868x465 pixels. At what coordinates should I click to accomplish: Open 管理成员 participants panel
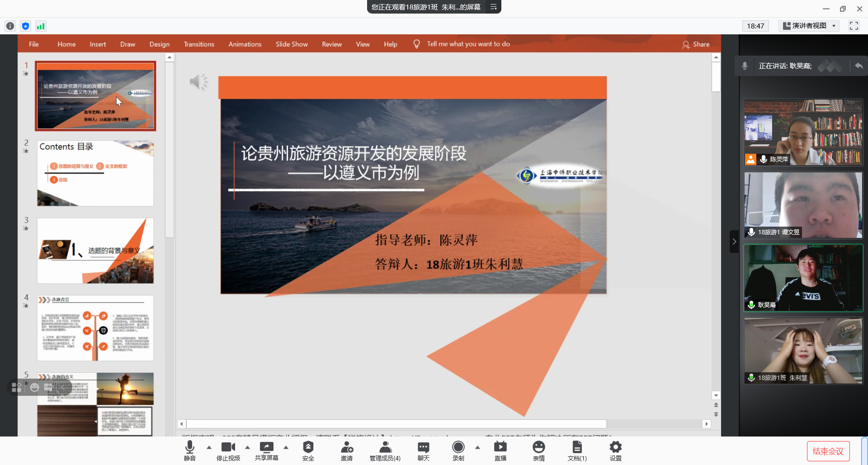(x=385, y=450)
